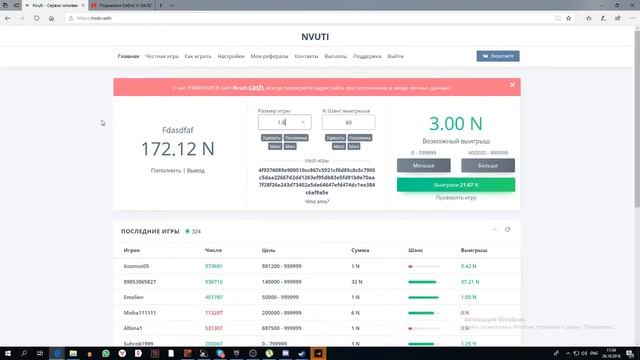Open the Windows notification center icon
This screenshot has width=640, height=360.
[630, 353]
